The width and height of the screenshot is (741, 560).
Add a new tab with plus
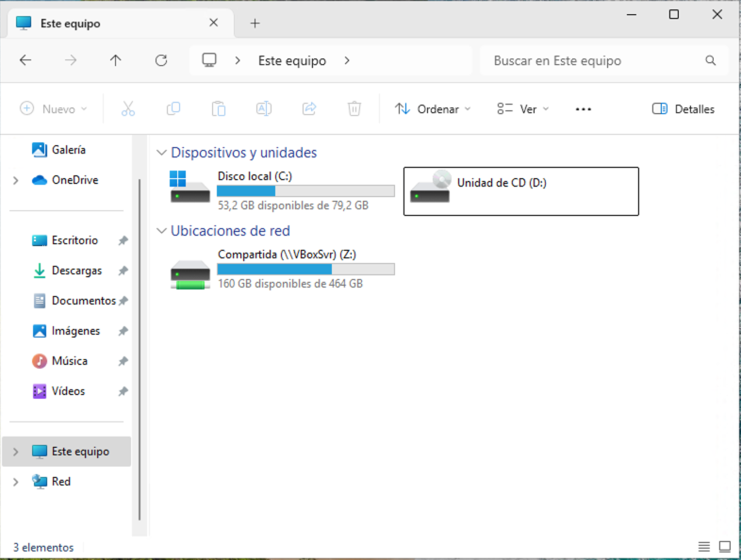pyautogui.click(x=255, y=23)
